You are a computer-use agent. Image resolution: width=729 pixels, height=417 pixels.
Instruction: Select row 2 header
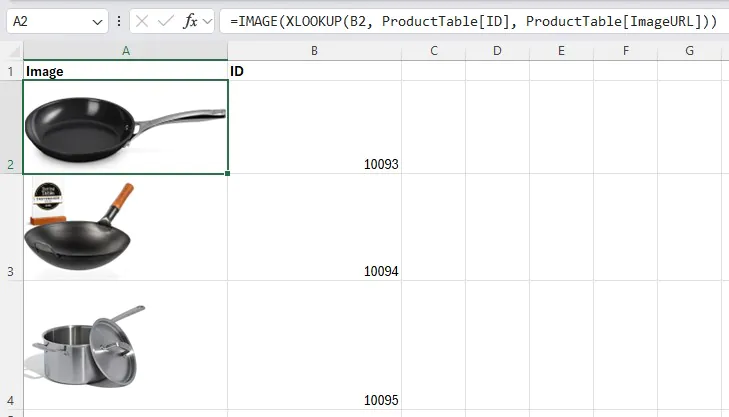pyautogui.click(x=11, y=127)
